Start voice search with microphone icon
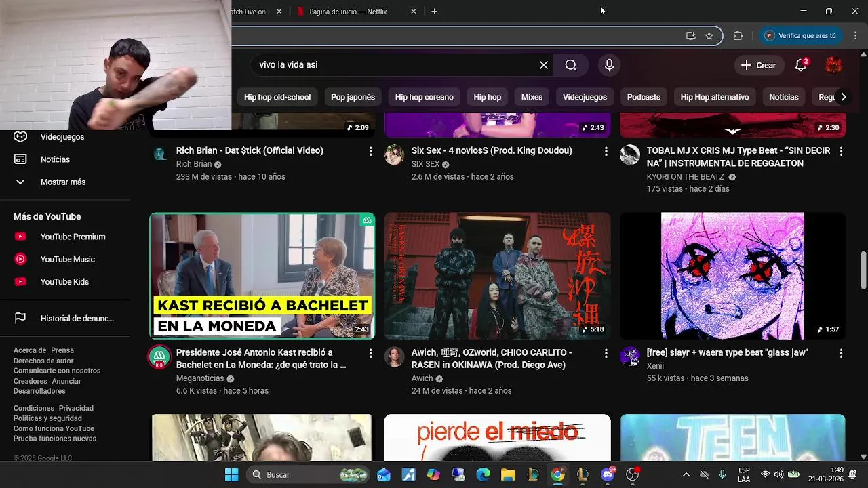Image resolution: width=868 pixels, height=488 pixels. pos(609,65)
